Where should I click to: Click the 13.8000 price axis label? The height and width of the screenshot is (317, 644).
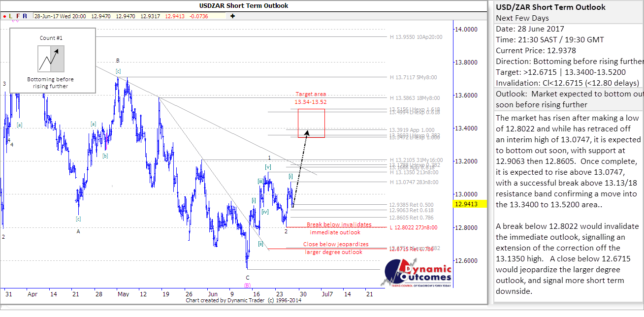pos(466,63)
